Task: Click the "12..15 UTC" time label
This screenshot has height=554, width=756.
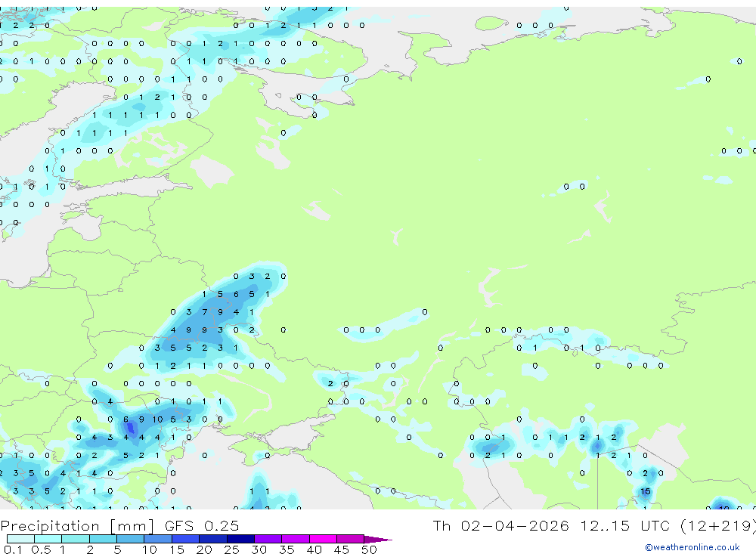Action: pos(626,525)
